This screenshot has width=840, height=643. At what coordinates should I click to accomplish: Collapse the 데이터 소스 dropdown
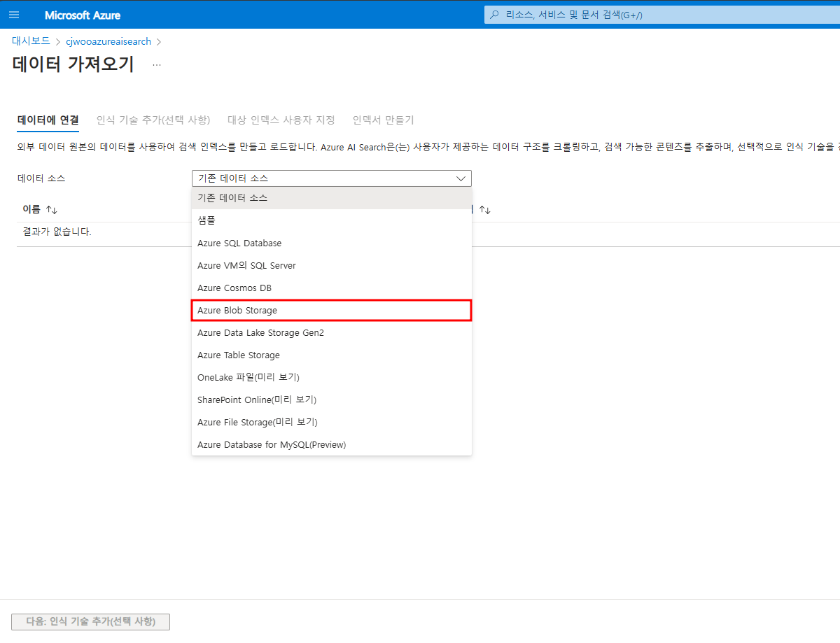point(332,178)
